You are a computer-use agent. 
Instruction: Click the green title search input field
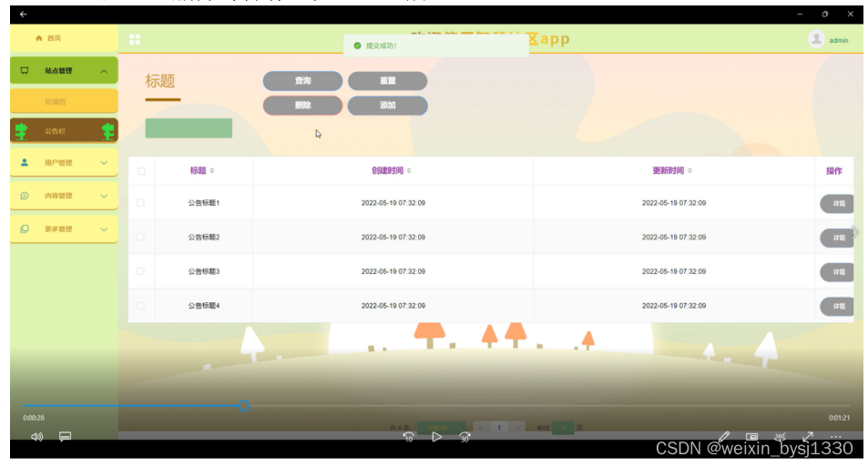click(189, 128)
